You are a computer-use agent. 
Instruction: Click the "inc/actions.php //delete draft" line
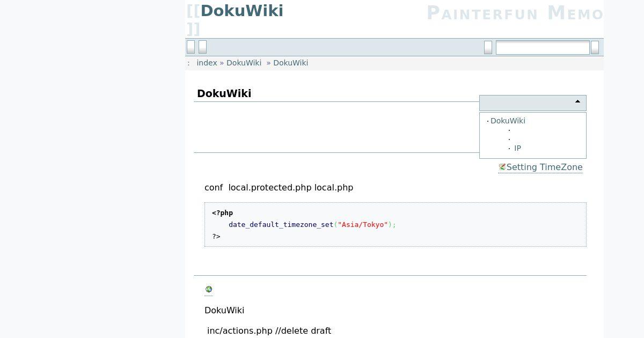click(x=269, y=331)
